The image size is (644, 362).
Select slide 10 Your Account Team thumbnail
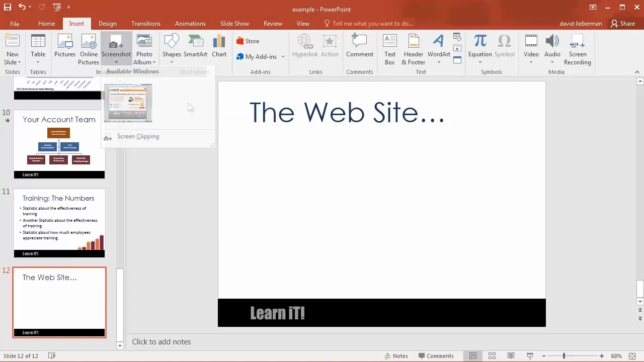(x=59, y=144)
